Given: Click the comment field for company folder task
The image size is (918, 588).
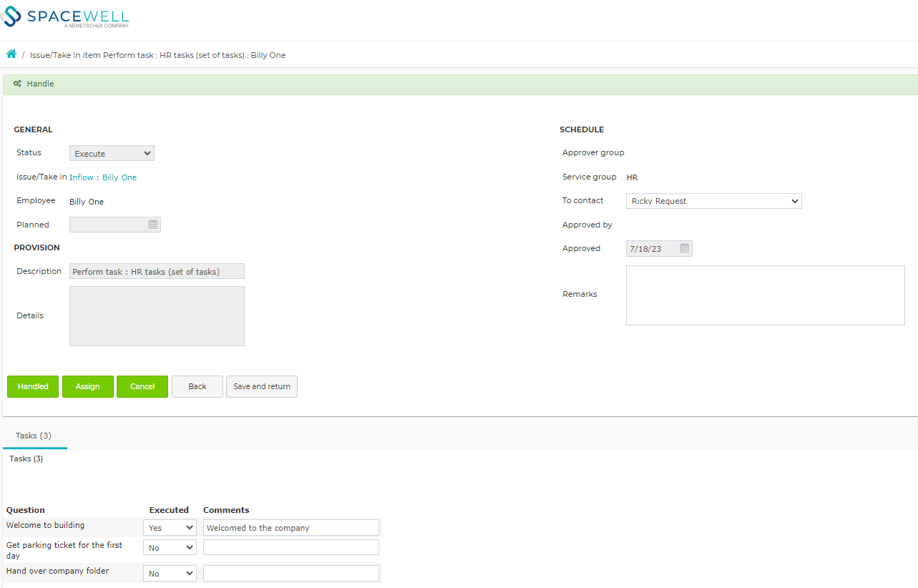Looking at the screenshot, I should pos(291,574).
